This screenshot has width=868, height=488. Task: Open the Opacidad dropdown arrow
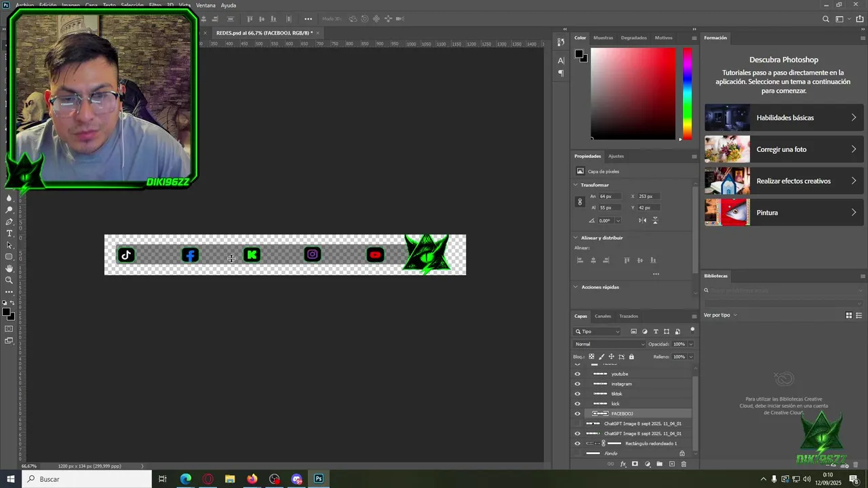(x=691, y=344)
